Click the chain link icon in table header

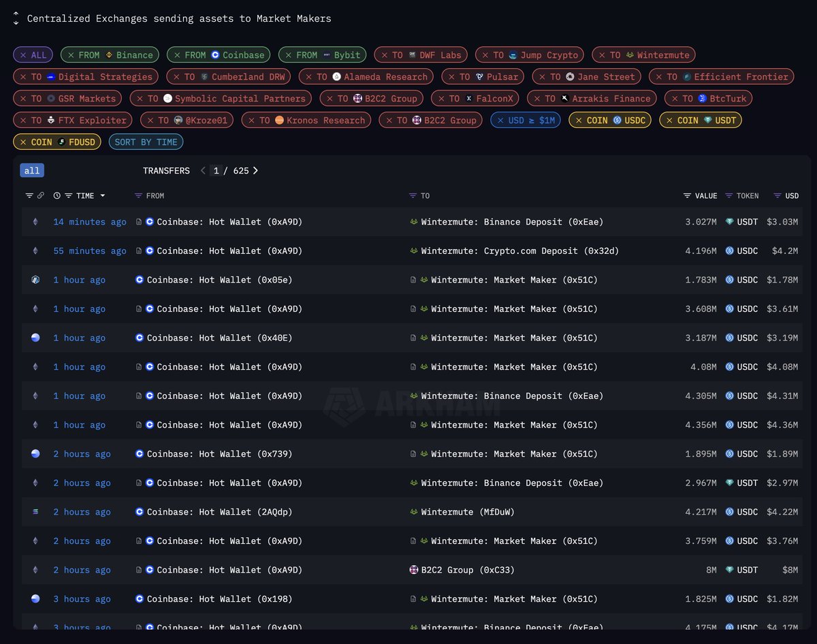click(41, 196)
